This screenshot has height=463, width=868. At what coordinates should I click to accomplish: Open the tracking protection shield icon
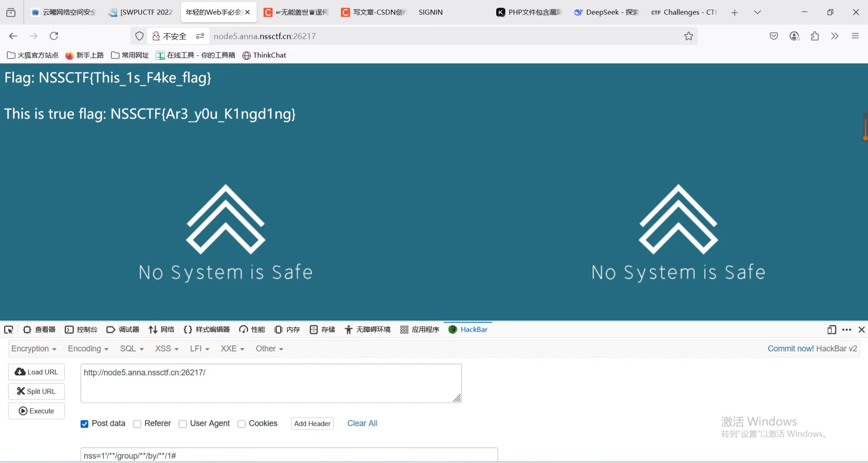(x=139, y=36)
